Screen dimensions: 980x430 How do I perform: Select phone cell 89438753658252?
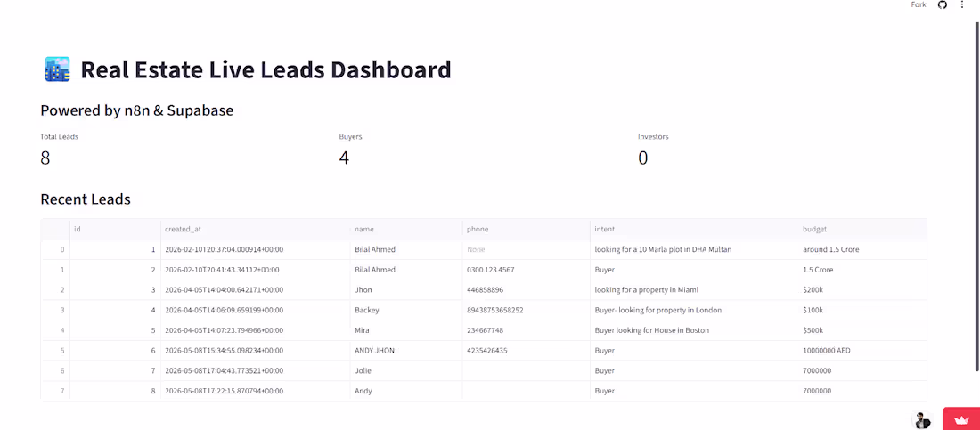(527, 310)
